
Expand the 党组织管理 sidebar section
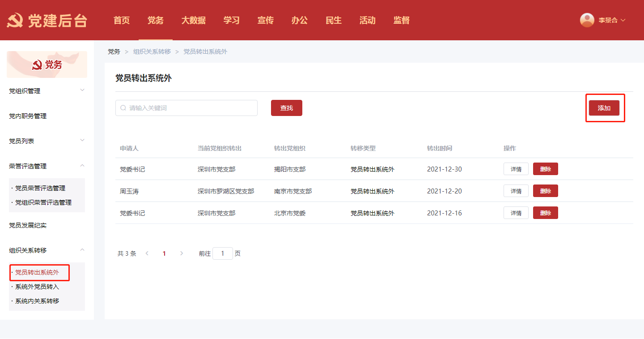82,90
